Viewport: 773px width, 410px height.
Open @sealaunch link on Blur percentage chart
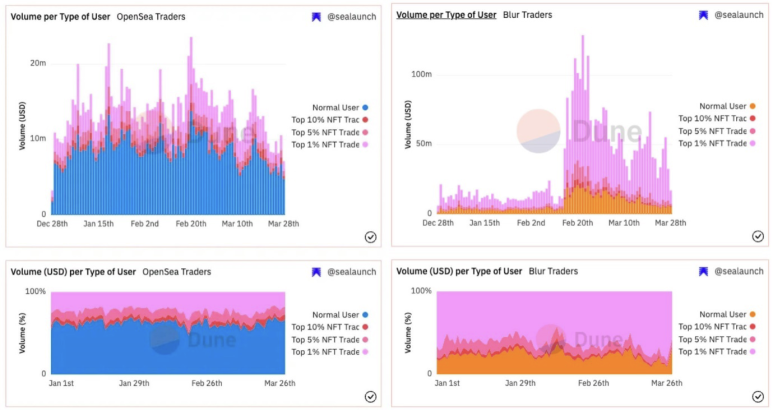pyautogui.click(x=738, y=272)
